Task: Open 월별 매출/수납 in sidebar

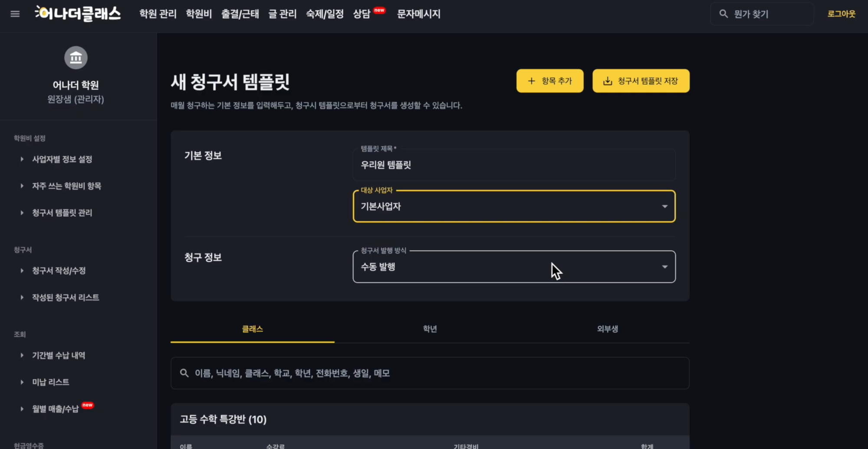Action: 55,409
